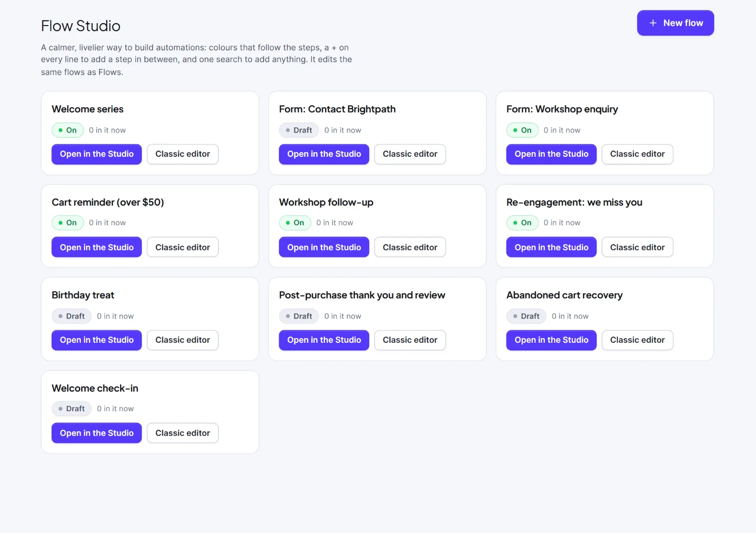Open Welcome check-in in Classic editor
The width and height of the screenshot is (756, 533).
182,433
